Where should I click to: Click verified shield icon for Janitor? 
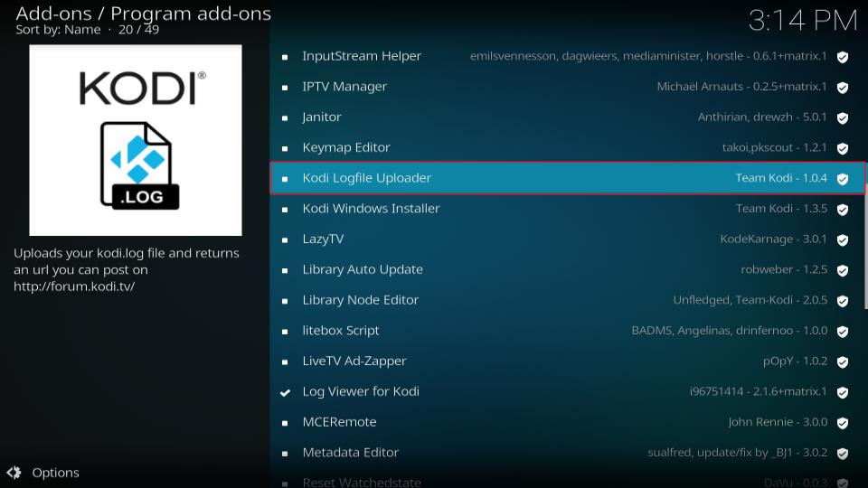click(x=843, y=117)
